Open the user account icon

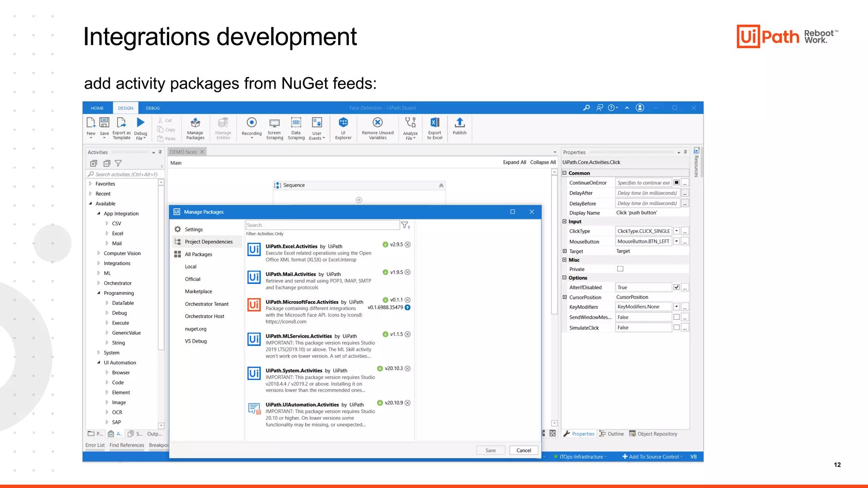(640, 108)
